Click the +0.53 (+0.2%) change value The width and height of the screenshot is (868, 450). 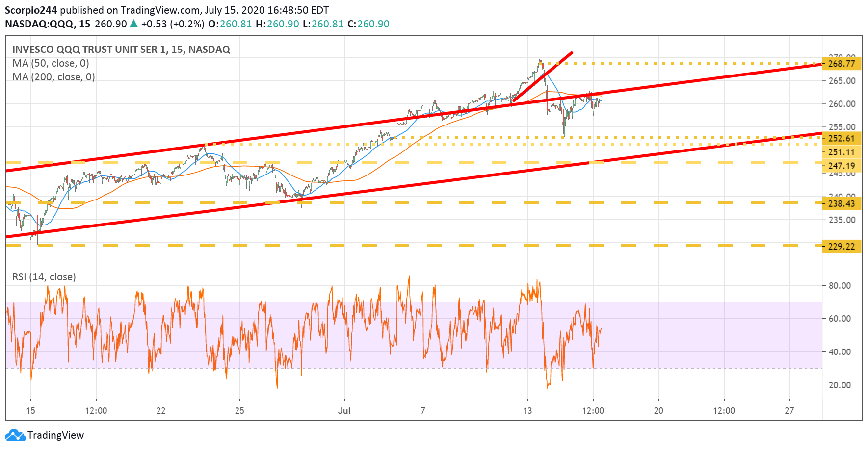172,24
